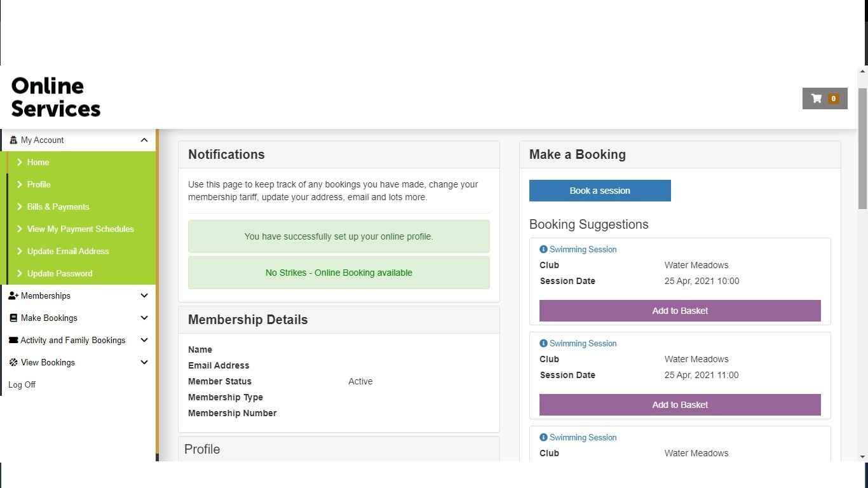Click the page's vertical scrollbar down arrow
The width and height of the screenshot is (868, 488).
click(862, 456)
